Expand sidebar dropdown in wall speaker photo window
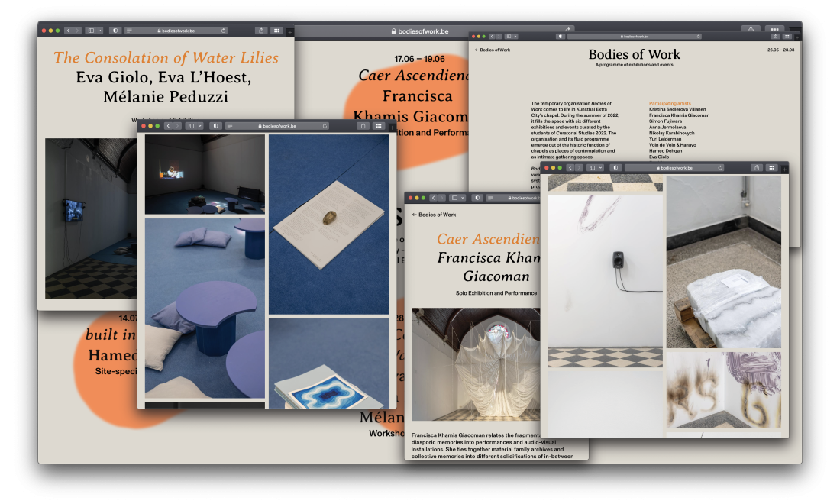This screenshot has width=840, height=504. (x=601, y=168)
